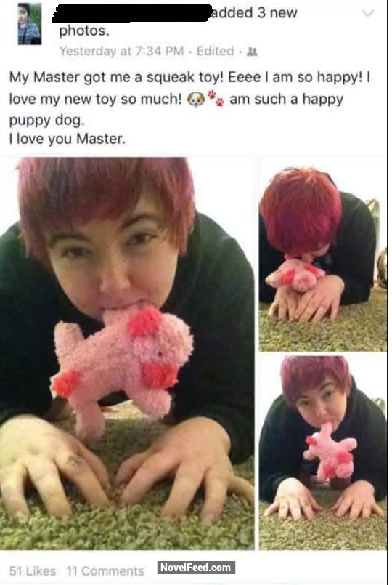392x585 pixels.
Task: Click the 'puppy dog.' caption line
Action: [47, 121]
